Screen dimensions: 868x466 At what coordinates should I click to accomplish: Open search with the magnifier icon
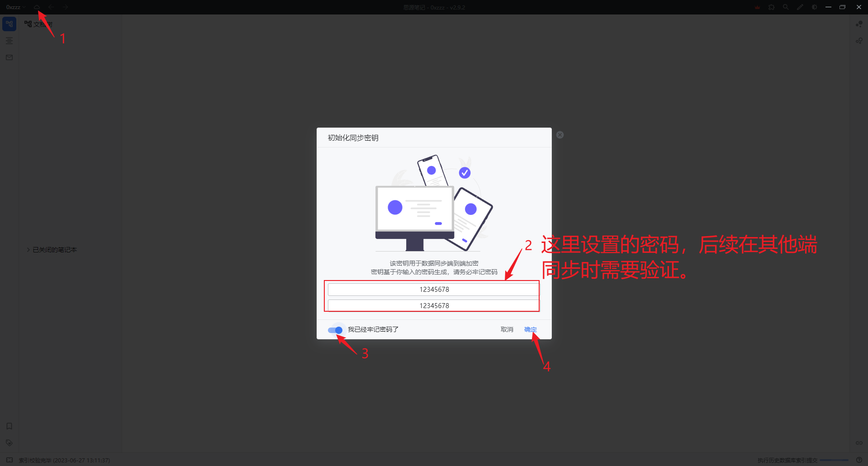[786, 7]
